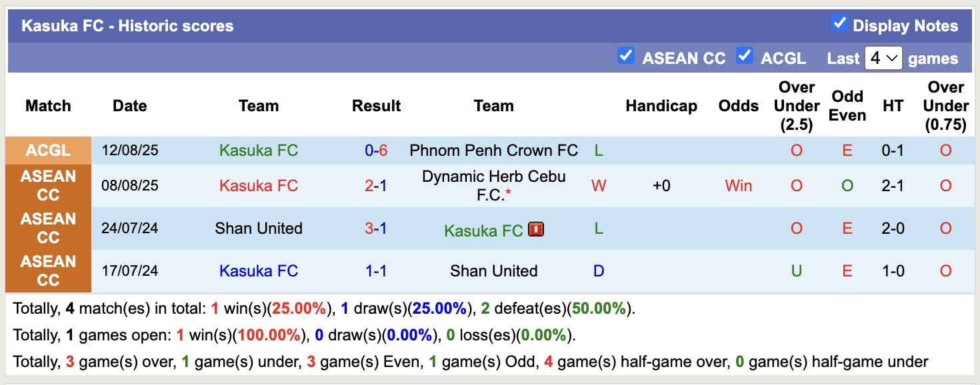Image resolution: width=980 pixels, height=385 pixels.
Task: Click the Over Under (2.5) column header
Action: (x=797, y=105)
